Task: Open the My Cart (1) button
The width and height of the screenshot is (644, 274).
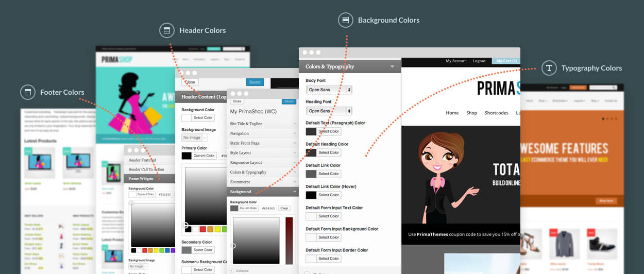Action: pos(506,61)
